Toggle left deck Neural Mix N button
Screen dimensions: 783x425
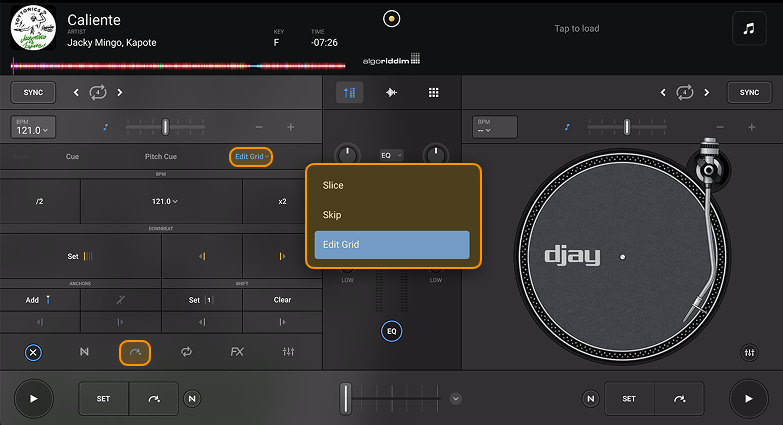tap(192, 399)
